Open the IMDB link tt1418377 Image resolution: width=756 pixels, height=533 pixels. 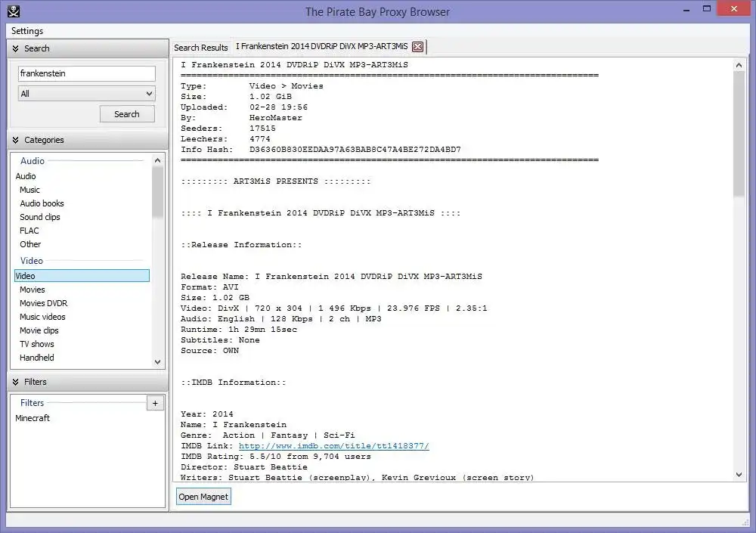(x=333, y=446)
